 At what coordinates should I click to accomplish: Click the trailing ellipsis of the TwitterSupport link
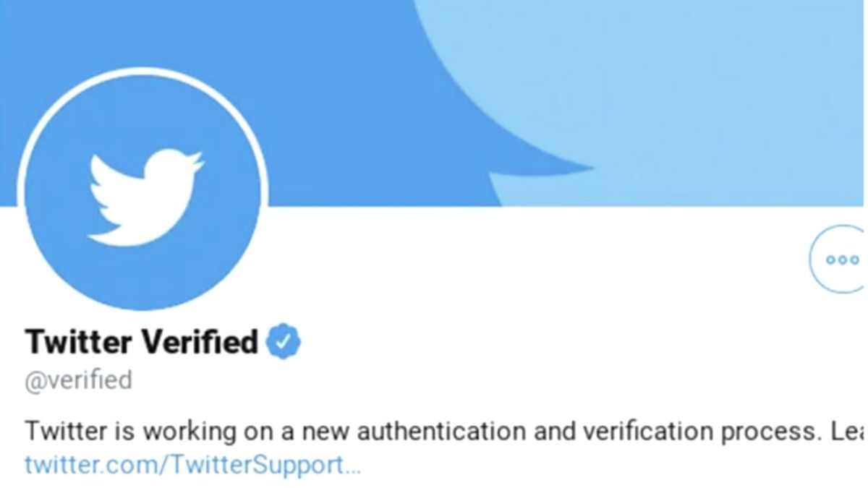(x=352, y=466)
